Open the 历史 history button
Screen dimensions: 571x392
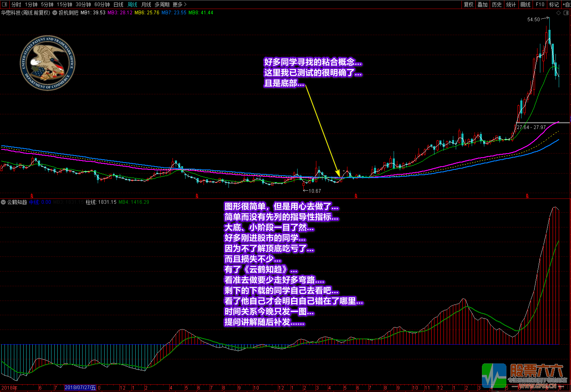coord(497,4)
